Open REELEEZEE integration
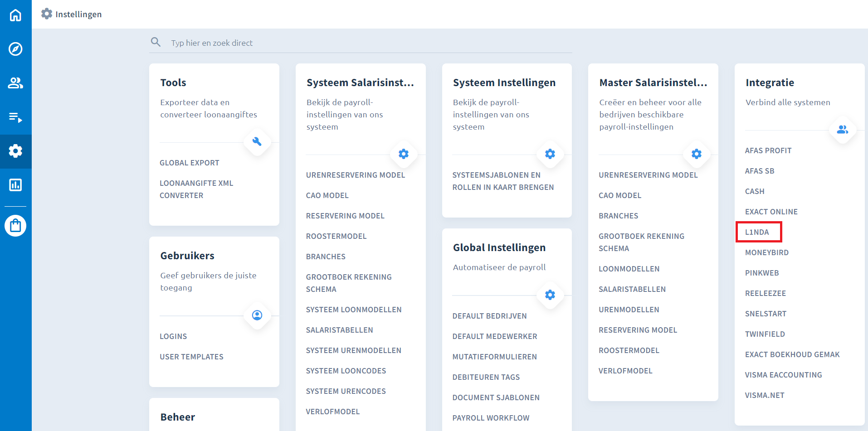868x431 pixels. pyautogui.click(x=766, y=293)
